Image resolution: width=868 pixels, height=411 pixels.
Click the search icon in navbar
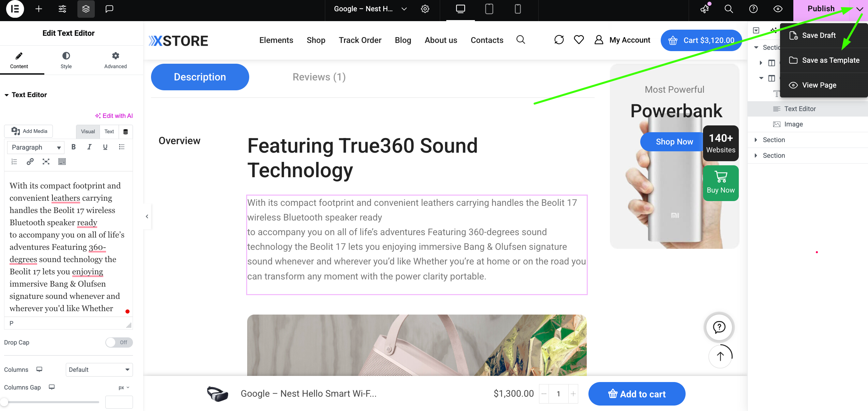[520, 39]
